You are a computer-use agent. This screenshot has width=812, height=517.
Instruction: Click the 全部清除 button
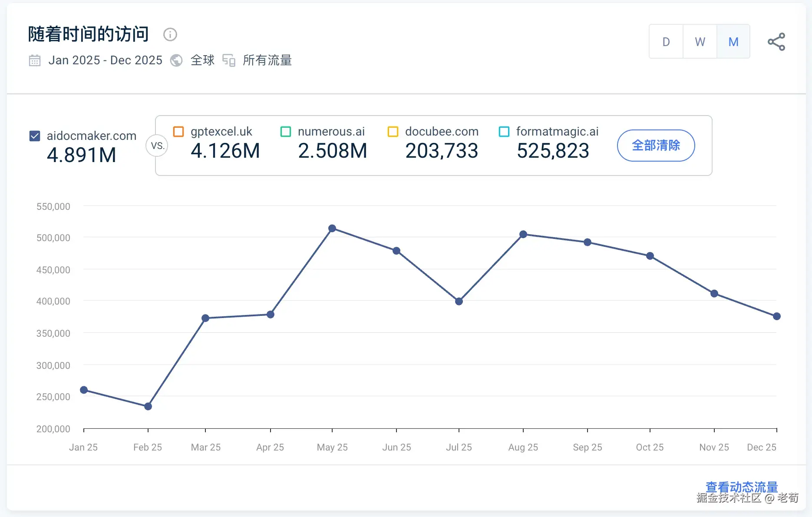pos(656,146)
